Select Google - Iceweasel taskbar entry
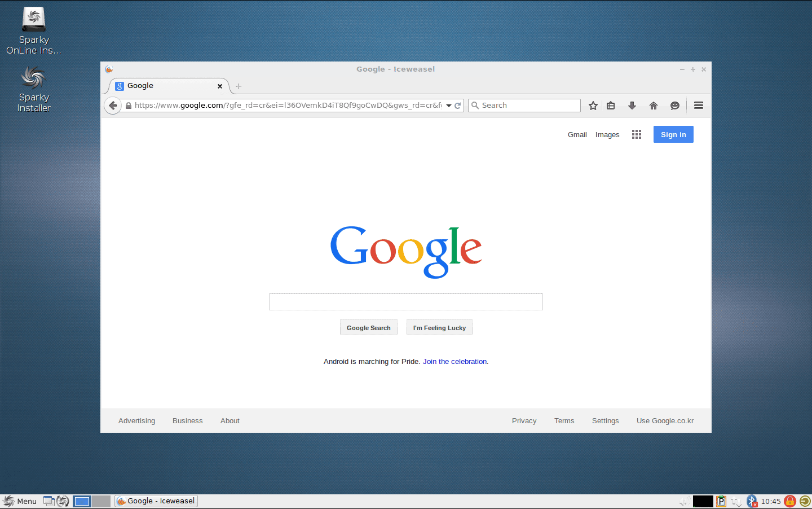812x509 pixels. click(156, 501)
